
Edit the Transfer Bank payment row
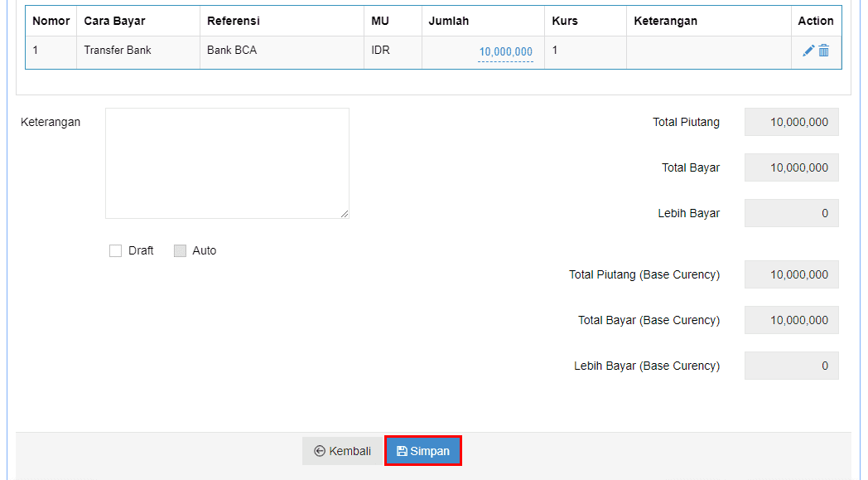pos(808,51)
